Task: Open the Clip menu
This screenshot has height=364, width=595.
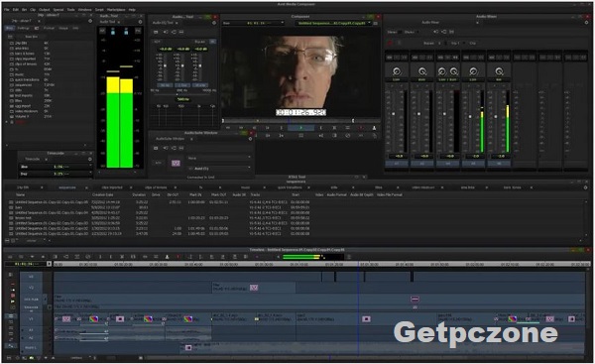Action: click(33, 10)
